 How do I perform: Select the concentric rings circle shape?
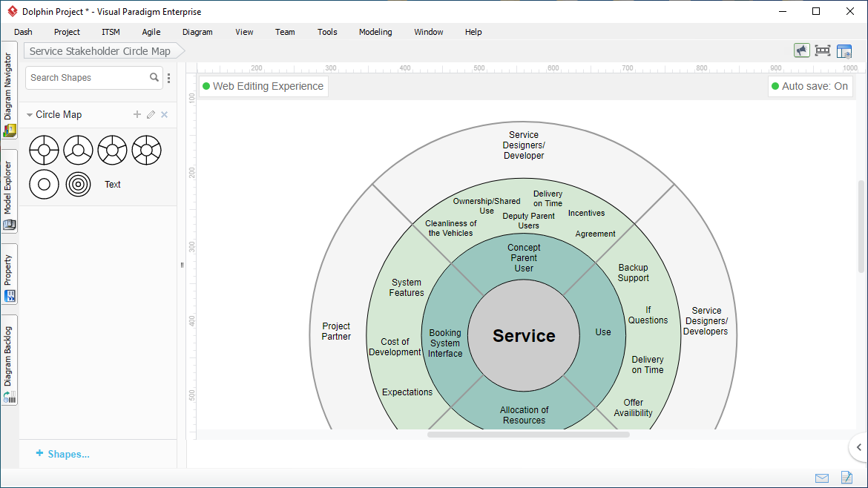[x=78, y=184]
